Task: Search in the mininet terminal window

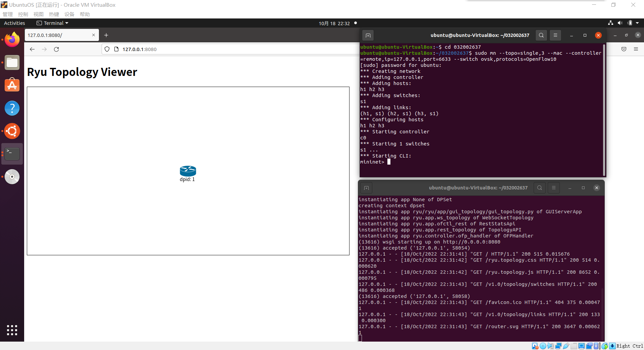Action: [x=541, y=35]
